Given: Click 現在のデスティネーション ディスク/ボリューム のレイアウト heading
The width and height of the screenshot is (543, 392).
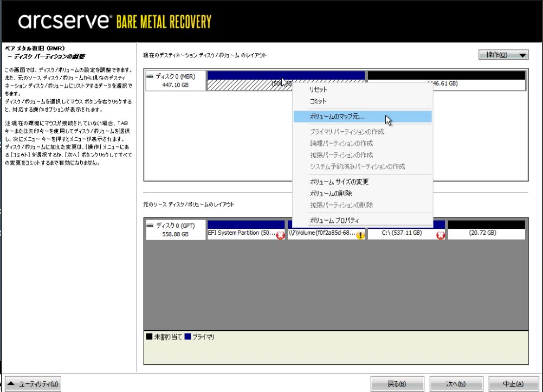Looking at the screenshot, I should pyautogui.click(x=205, y=55).
